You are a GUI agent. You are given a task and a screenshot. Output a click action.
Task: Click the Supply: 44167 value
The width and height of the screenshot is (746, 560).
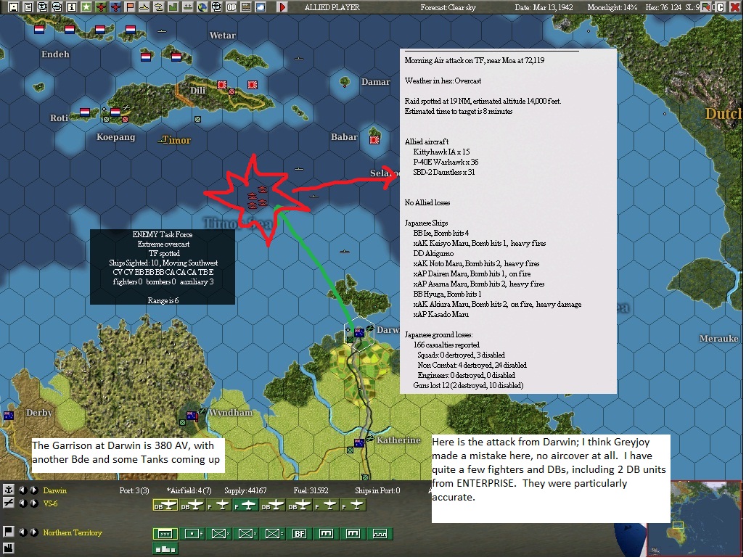point(245,490)
